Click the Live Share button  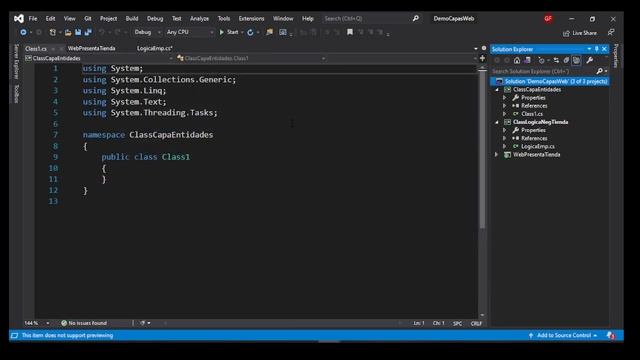click(580, 33)
